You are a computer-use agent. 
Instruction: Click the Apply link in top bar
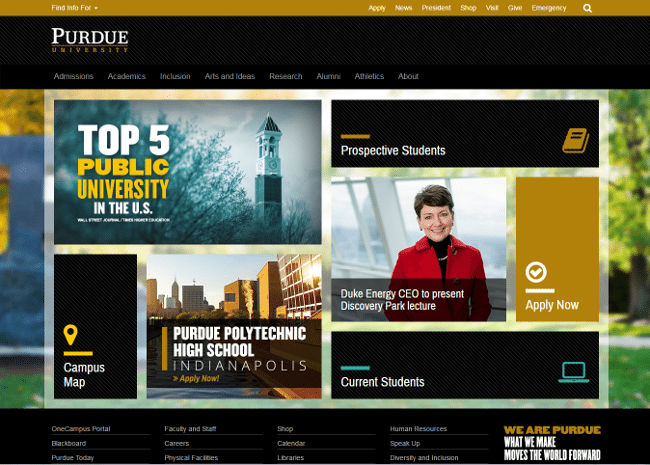pyautogui.click(x=377, y=8)
